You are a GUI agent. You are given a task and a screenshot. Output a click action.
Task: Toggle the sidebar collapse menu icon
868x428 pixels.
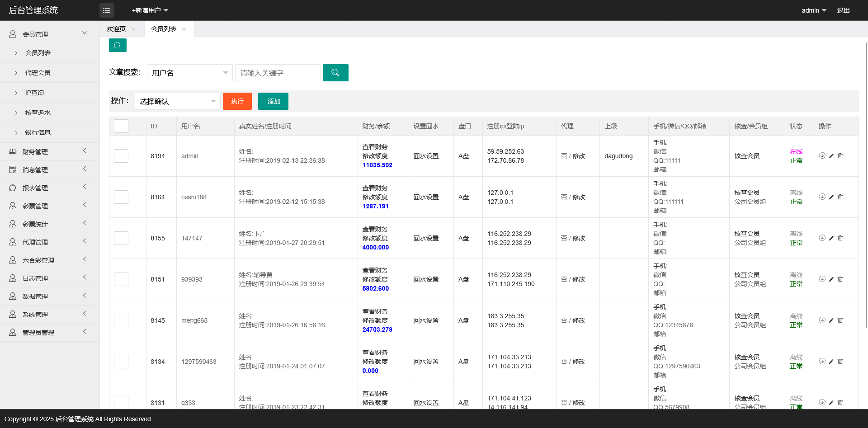[x=107, y=10]
